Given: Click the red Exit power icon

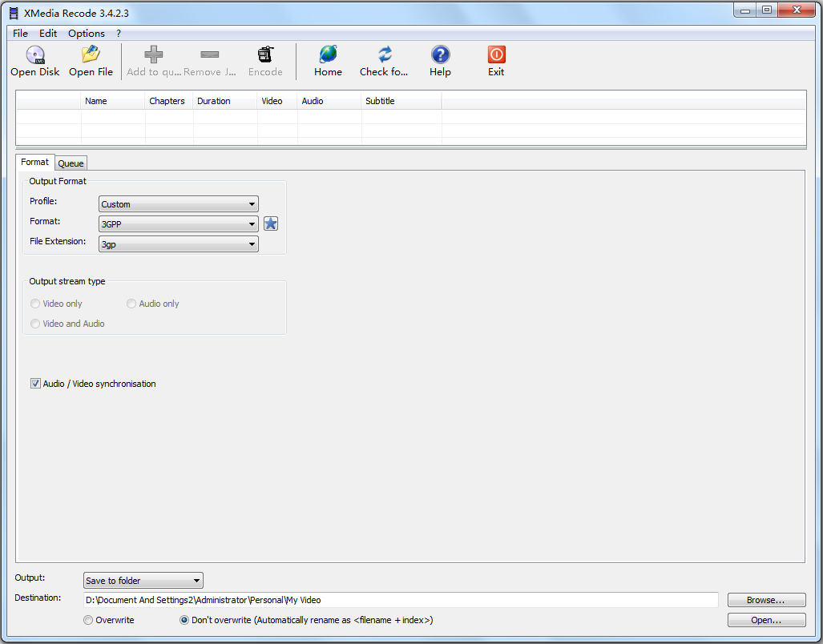Looking at the screenshot, I should (496, 54).
